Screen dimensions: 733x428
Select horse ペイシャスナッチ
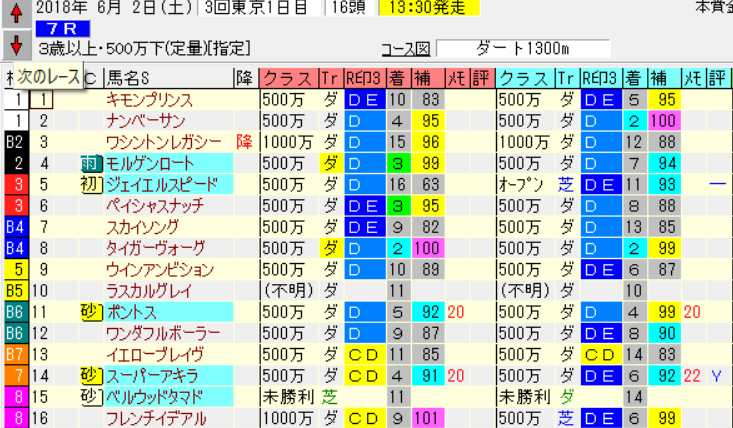coord(155,206)
